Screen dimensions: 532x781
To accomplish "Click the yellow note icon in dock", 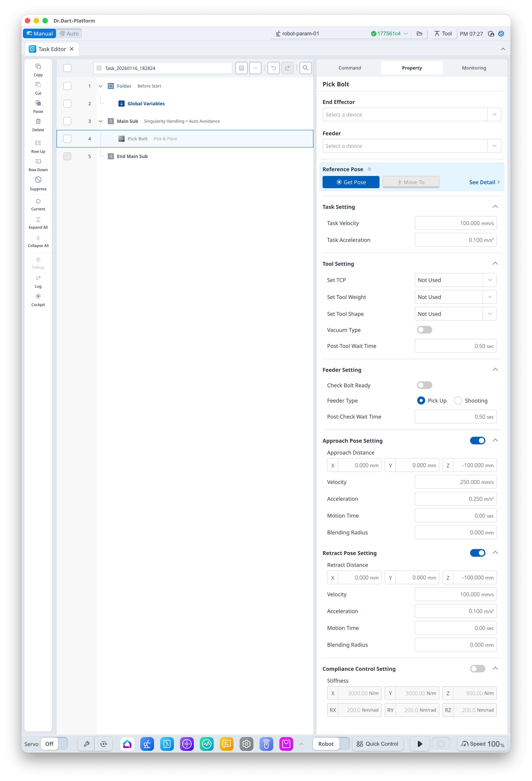I will pos(226,744).
